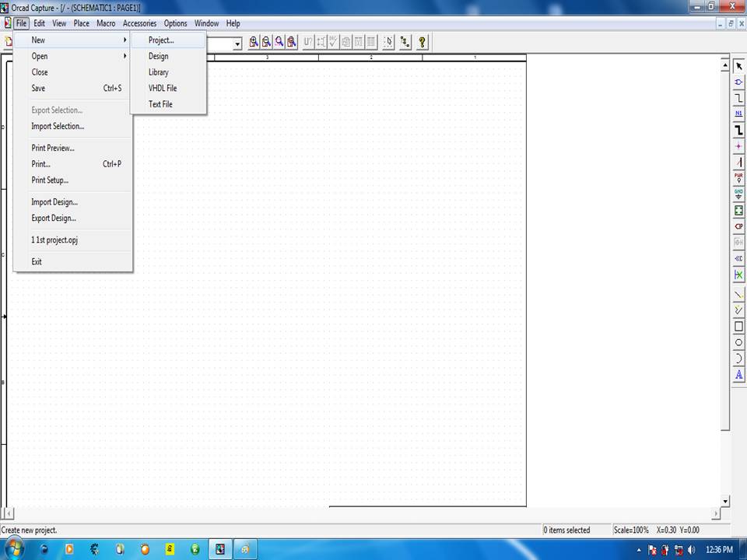
Task: Choose VHDL File from the New submenu
Action: 168,88
